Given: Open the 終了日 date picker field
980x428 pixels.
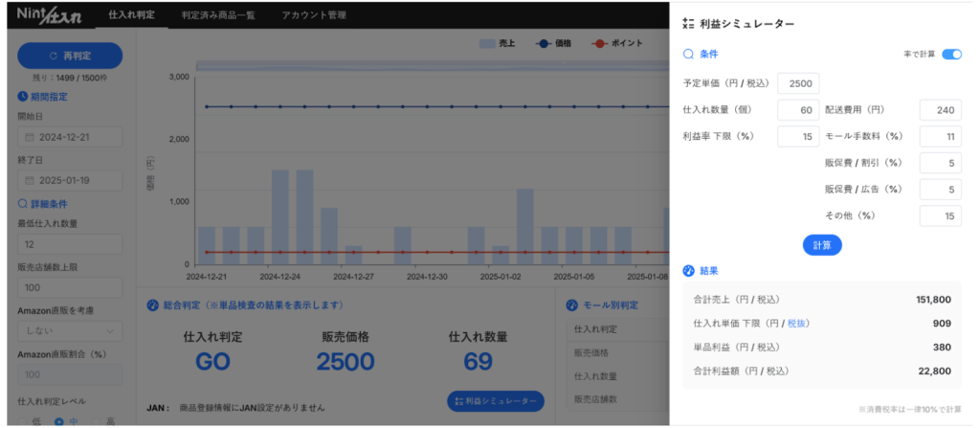Looking at the screenshot, I should tap(70, 181).
